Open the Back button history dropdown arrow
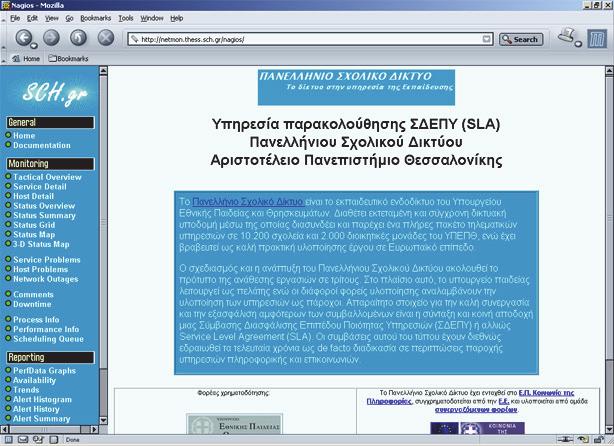Screen dimensions: 614x446 (34, 46)
